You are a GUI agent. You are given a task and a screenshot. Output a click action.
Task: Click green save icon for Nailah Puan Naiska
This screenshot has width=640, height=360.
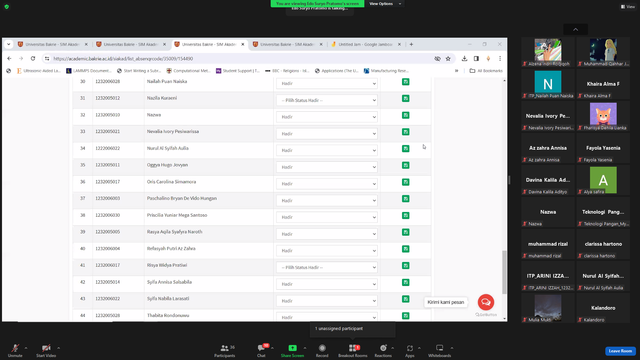(405, 82)
